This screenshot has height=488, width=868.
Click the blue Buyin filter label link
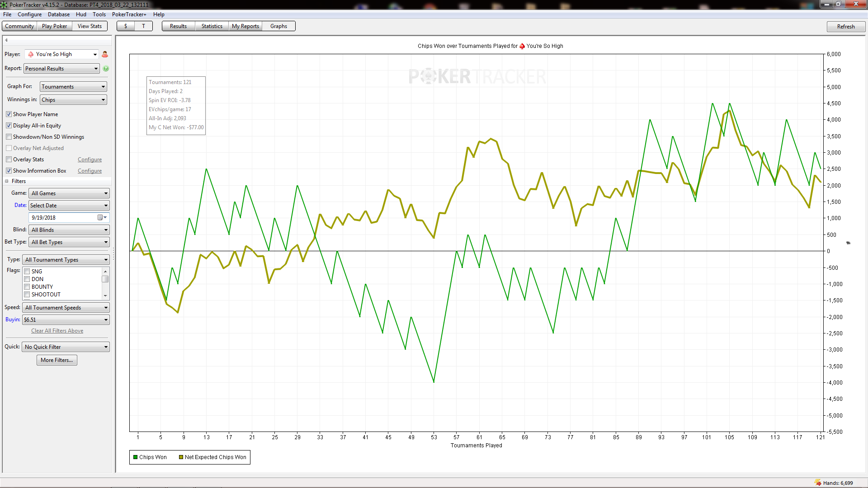13,319
